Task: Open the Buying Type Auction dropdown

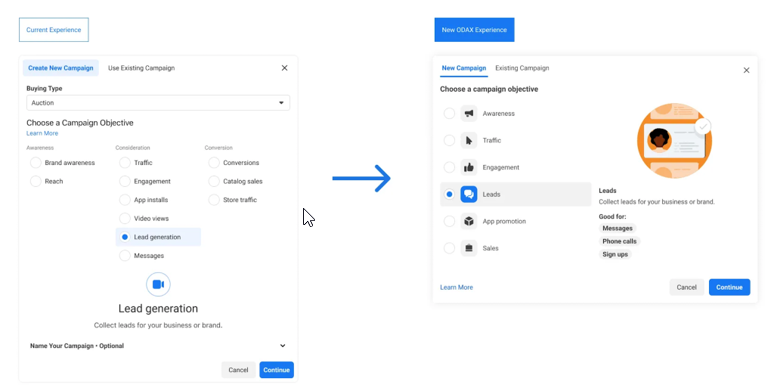Action: coord(158,103)
